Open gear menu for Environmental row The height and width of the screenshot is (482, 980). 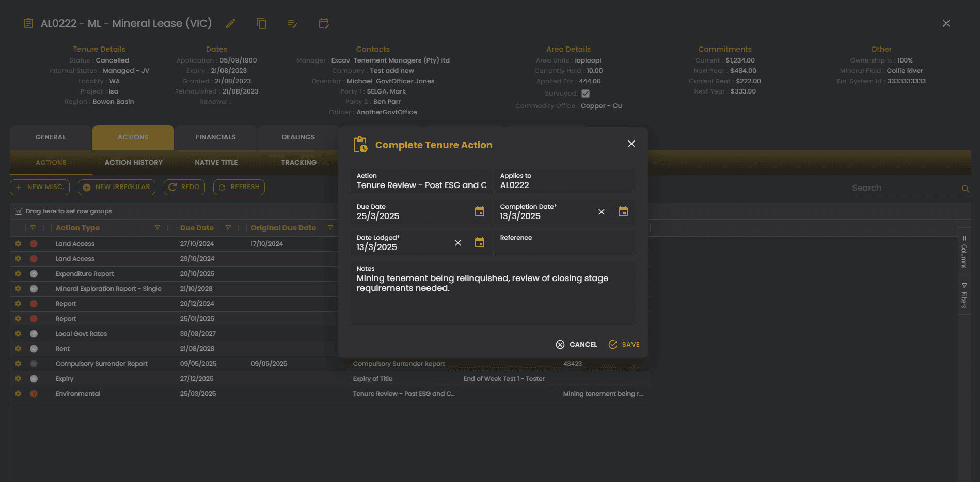tap(18, 394)
